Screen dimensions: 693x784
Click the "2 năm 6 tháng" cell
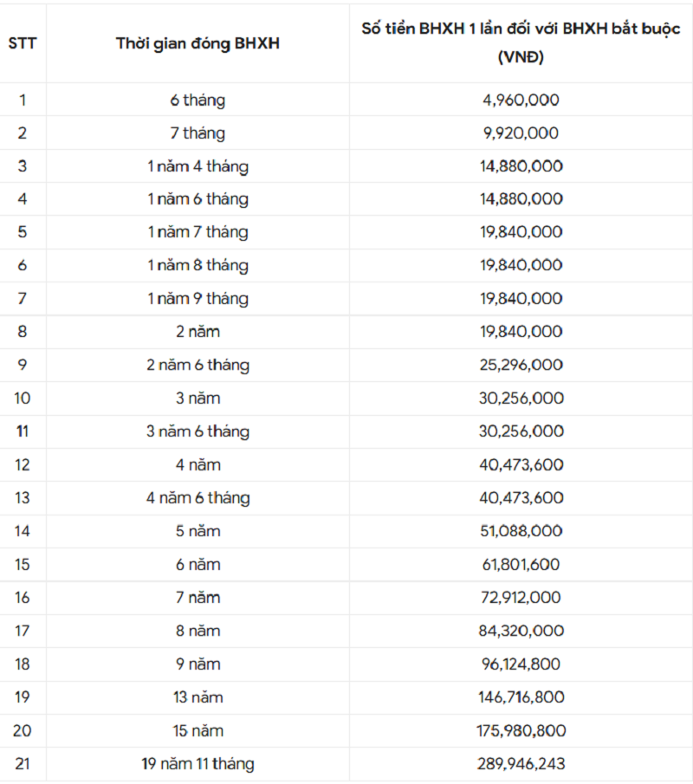click(198, 366)
